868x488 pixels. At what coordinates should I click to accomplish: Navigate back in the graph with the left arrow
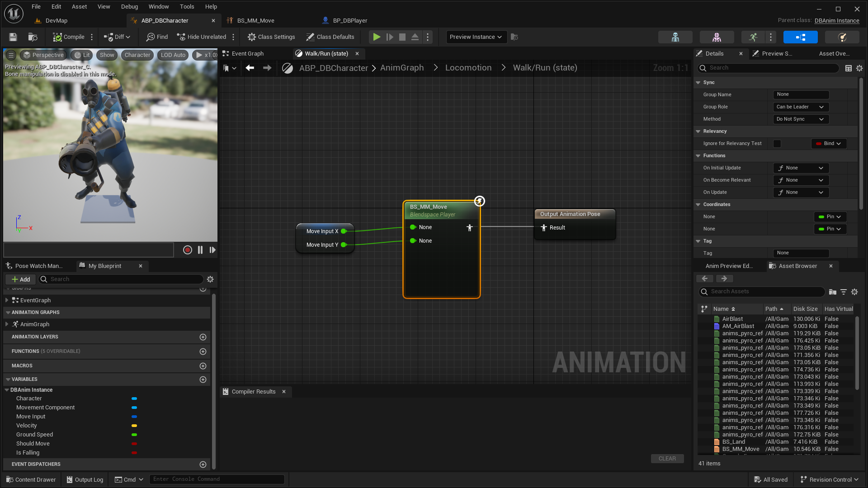pyautogui.click(x=250, y=68)
